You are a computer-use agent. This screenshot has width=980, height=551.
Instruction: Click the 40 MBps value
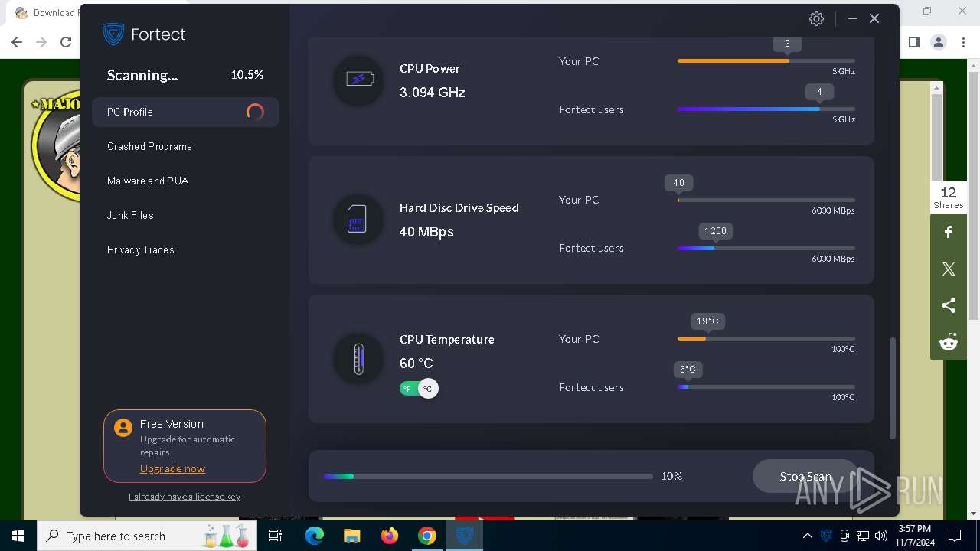click(x=426, y=232)
